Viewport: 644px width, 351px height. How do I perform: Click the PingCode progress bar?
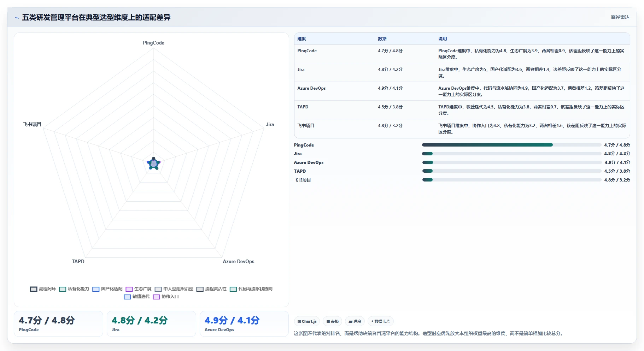click(511, 145)
